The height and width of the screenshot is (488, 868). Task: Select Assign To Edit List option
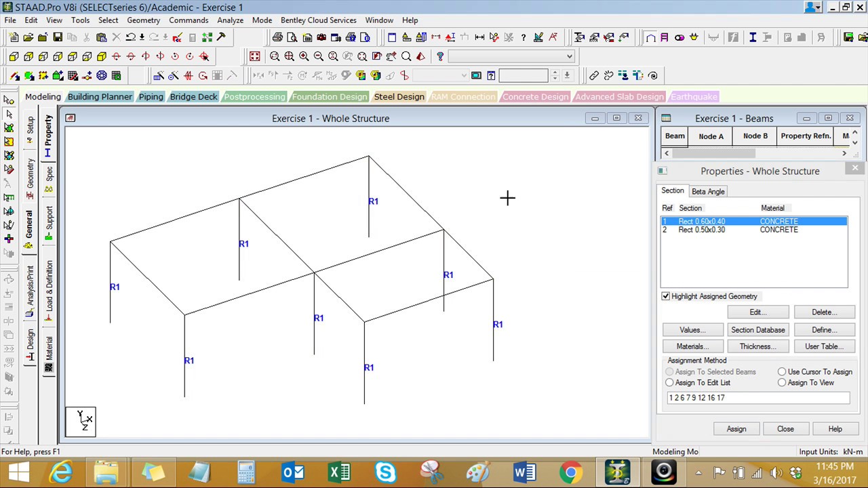tap(669, 382)
